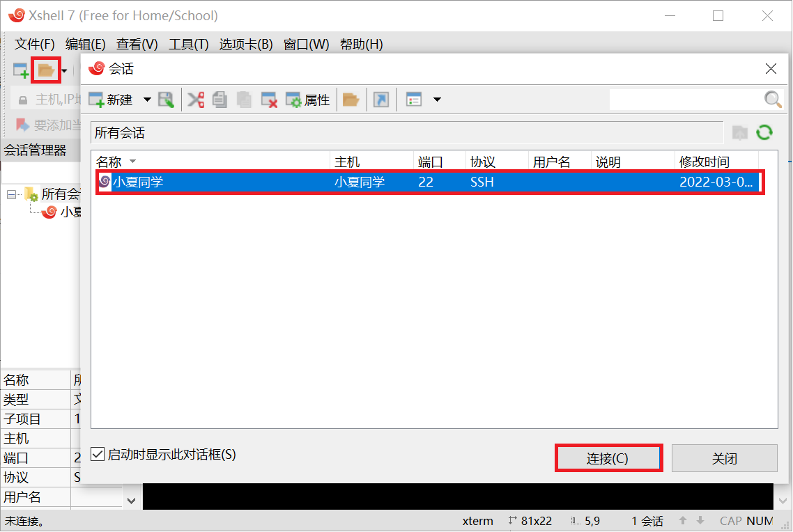Screen dimensions: 793x532
Task: Open the 选项卡(B) menu
Action: tap(246, 45)
